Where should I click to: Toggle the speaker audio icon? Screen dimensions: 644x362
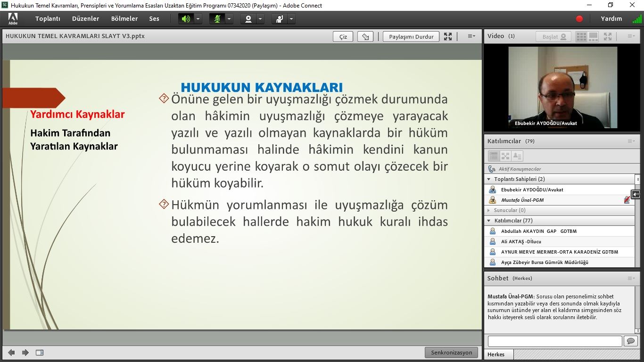tap(186, 19)
